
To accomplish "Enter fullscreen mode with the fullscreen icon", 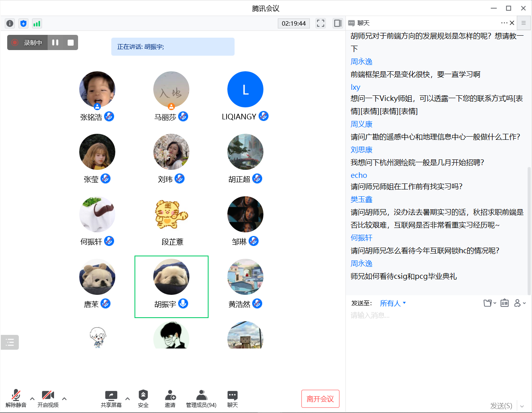I will pyautogui.click(x=321, y=23).
